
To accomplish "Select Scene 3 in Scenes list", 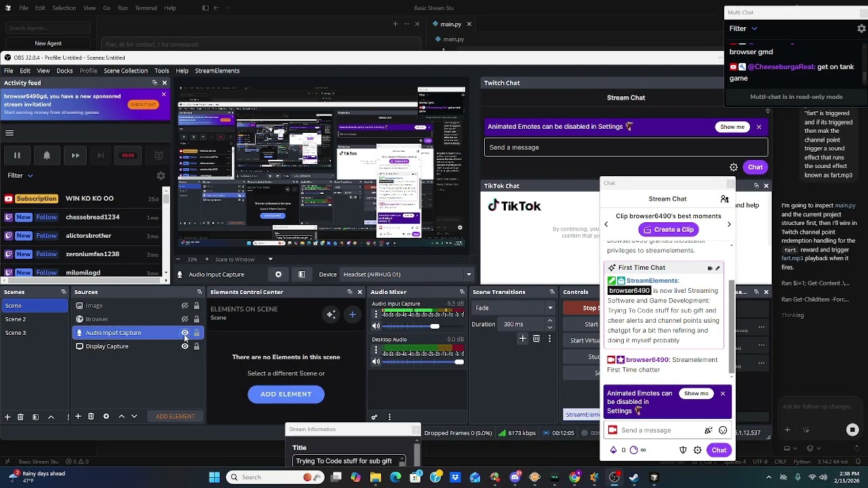I will point(35,333).
